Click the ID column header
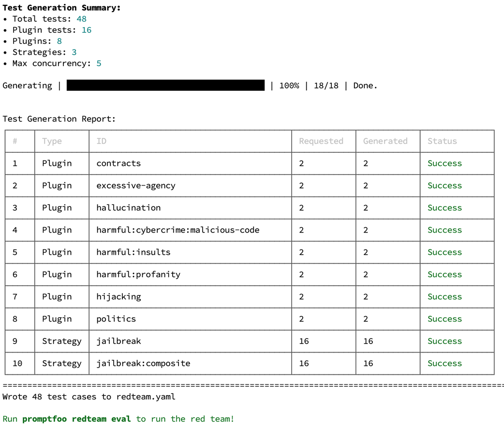 [101, 141]
